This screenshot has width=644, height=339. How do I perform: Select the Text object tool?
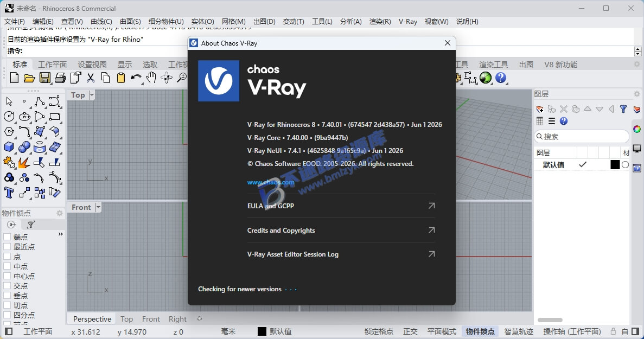pos(9,192)
